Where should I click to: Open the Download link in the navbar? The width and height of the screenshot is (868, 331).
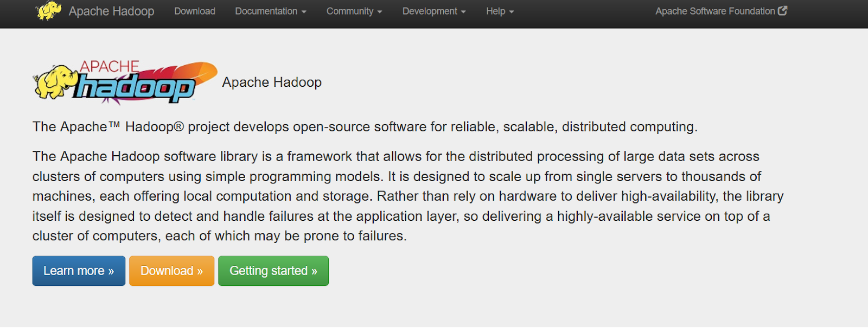pyautogui.click(x=195, y=11)
